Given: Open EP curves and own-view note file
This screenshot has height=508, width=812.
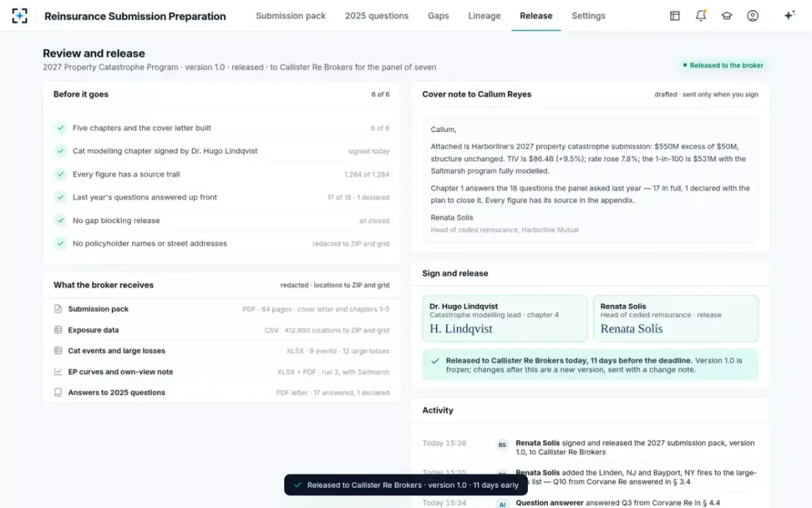Looking at the screenshot, I should tap(221, 372).
